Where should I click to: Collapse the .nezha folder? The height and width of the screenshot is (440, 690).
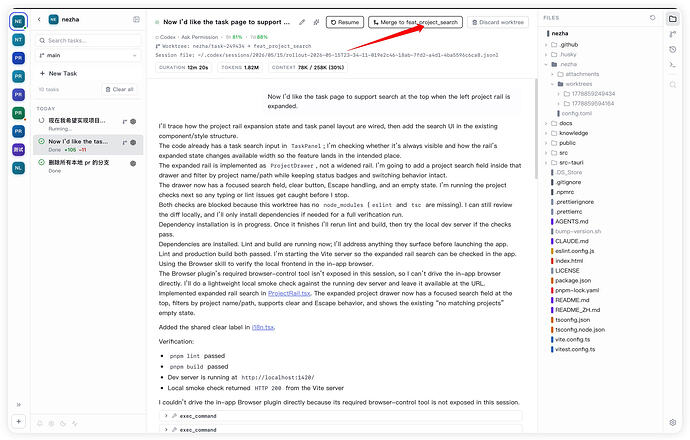pos(546,64)
